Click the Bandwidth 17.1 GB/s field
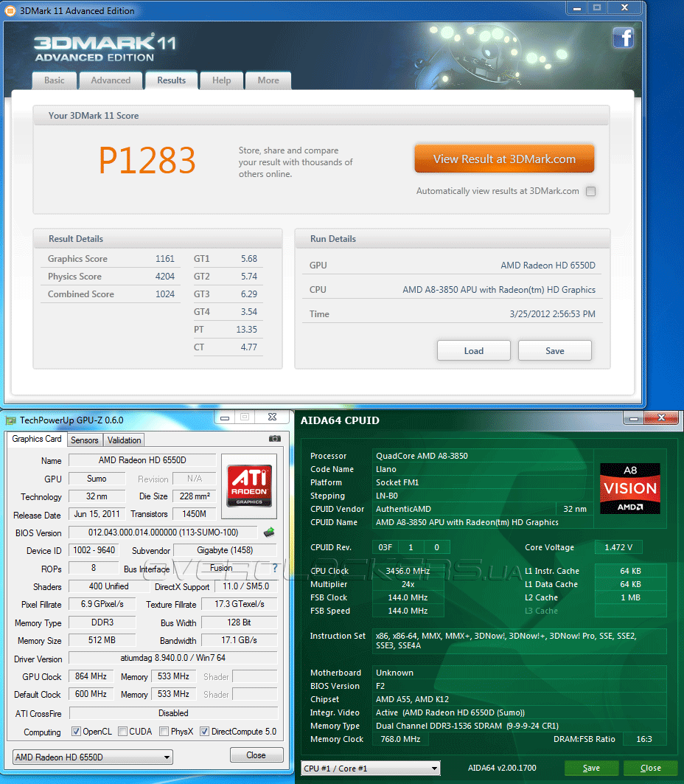This screenshot has height=784, width=684. [239, 640]
